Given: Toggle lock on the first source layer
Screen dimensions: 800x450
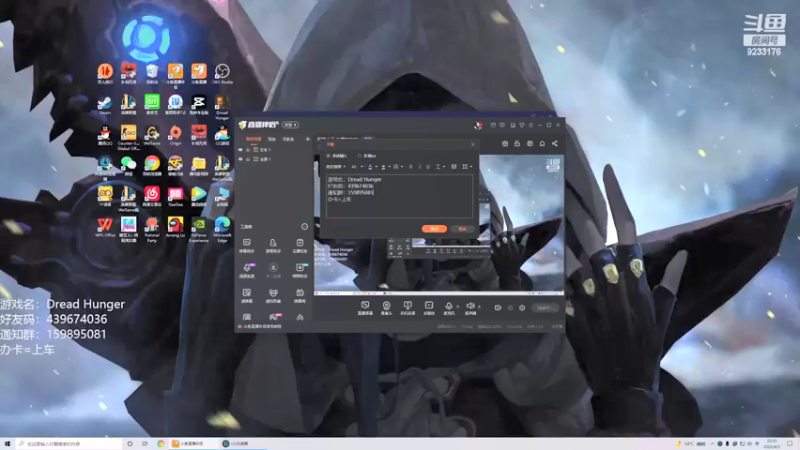Looking at the screenshot, I should point(248,149).
